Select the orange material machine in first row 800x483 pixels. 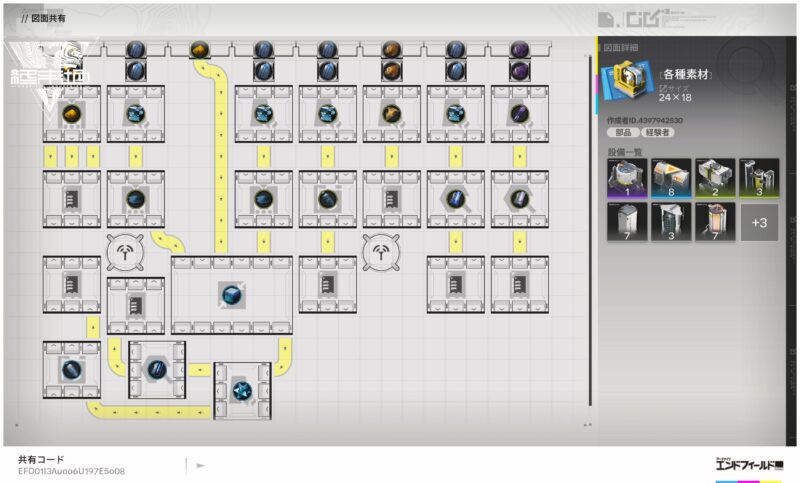[x=391, y=114]
